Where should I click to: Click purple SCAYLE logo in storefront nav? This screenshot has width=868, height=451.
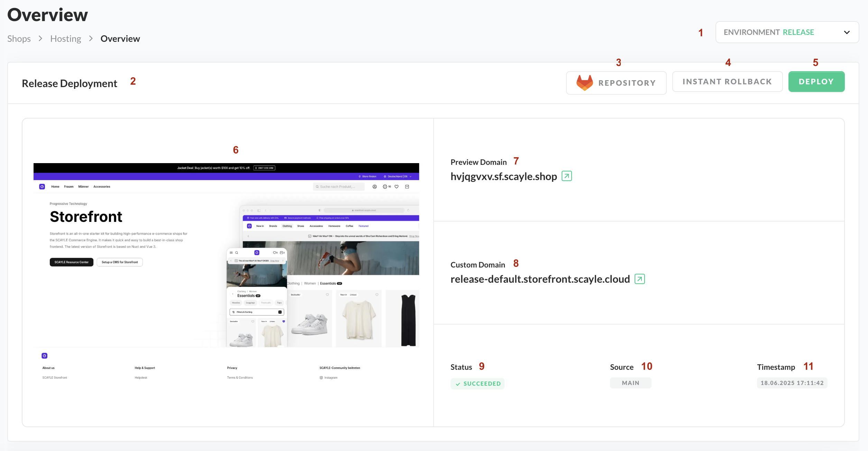[x=42, y=187]
